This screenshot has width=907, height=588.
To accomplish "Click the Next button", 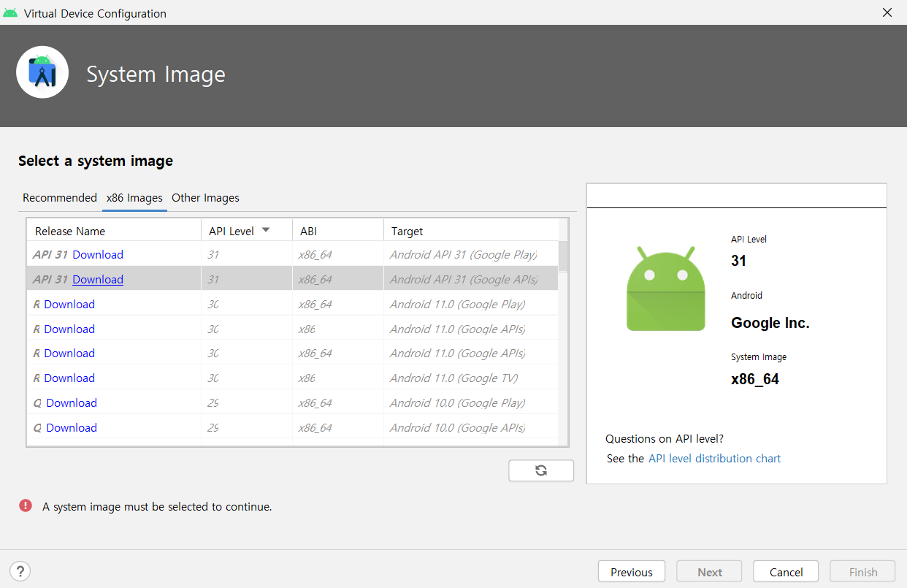I will coord(710,572).
